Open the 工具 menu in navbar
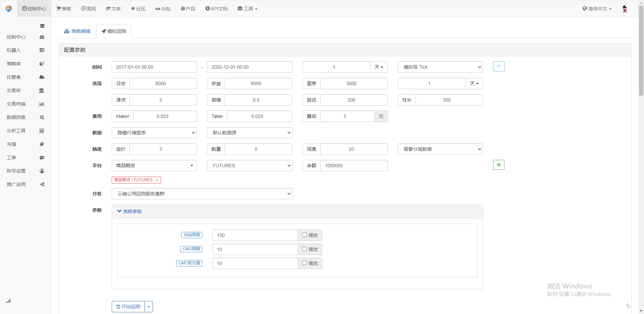Screen dimensions: 644x314 (x=248, y=9)
